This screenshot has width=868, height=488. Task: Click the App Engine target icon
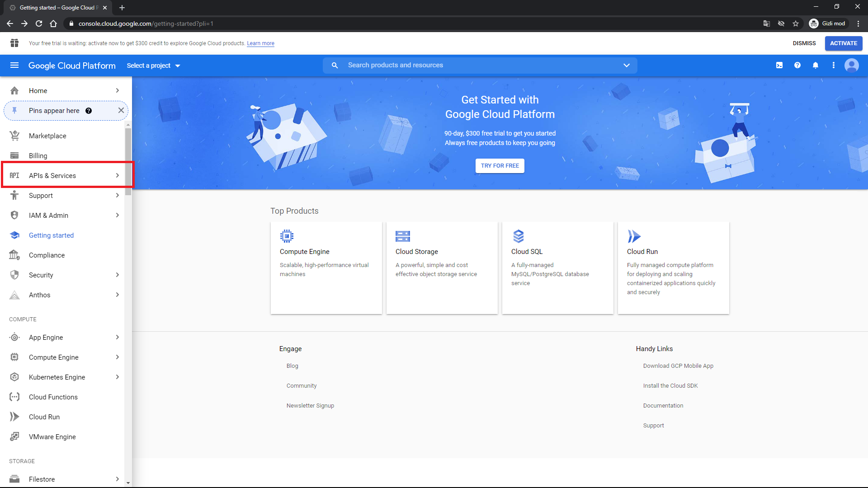pos(14,337)
